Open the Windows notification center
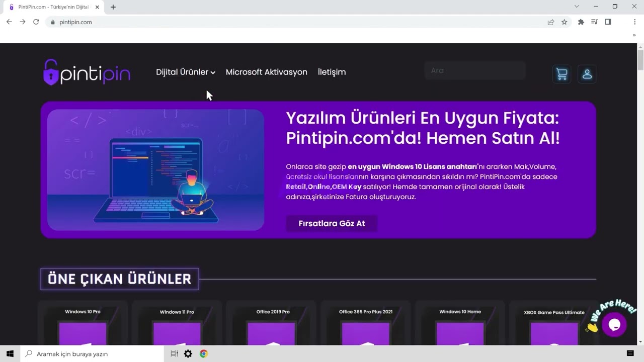 (x=630, y=353)
